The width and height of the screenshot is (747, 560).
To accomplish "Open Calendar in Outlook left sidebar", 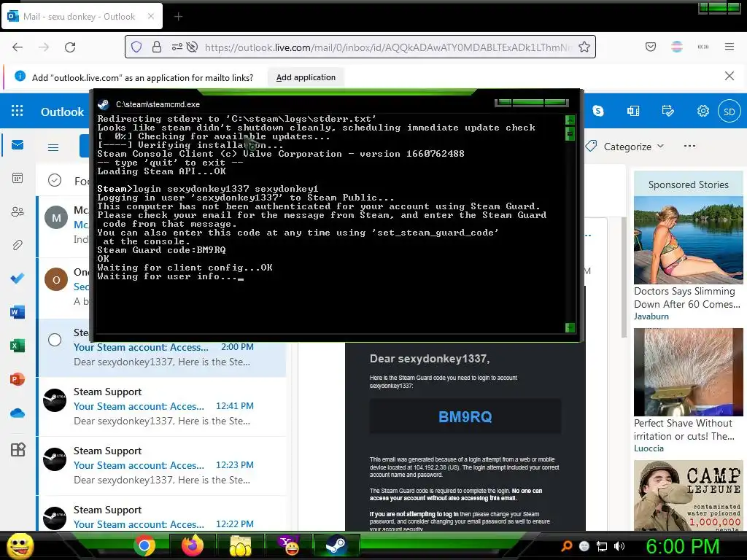I will (x=18, y=178).
